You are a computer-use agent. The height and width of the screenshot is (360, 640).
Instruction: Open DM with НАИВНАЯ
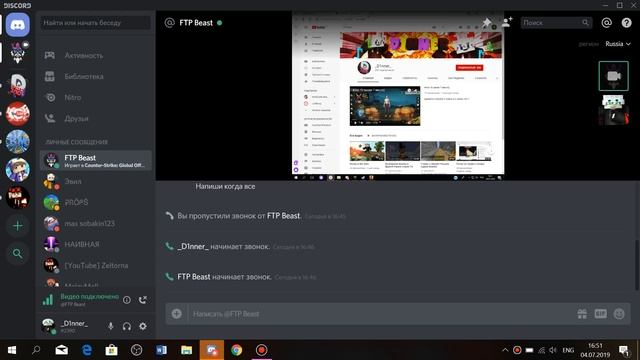(96, 244)
